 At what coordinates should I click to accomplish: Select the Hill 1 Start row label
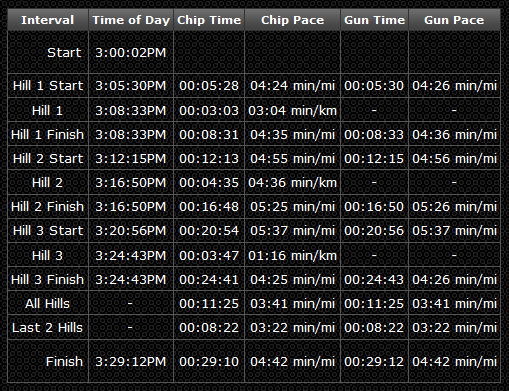point(48,86)
